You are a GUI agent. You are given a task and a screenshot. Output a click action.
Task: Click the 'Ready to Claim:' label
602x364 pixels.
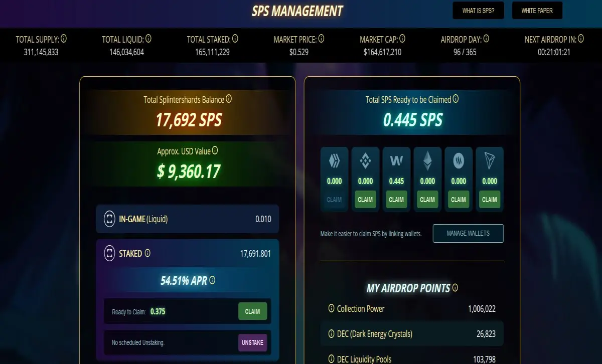tap(128, 312)
